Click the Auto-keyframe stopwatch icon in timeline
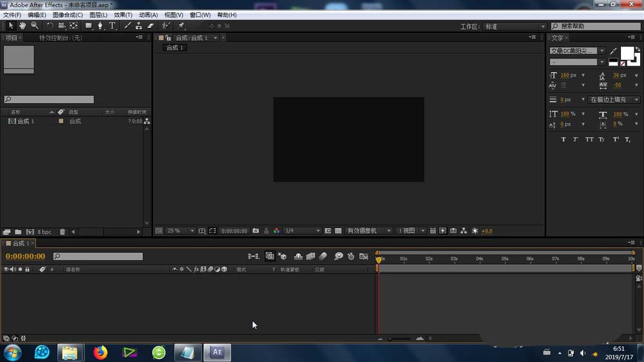644x362 pixels. (x=351, y=256)
